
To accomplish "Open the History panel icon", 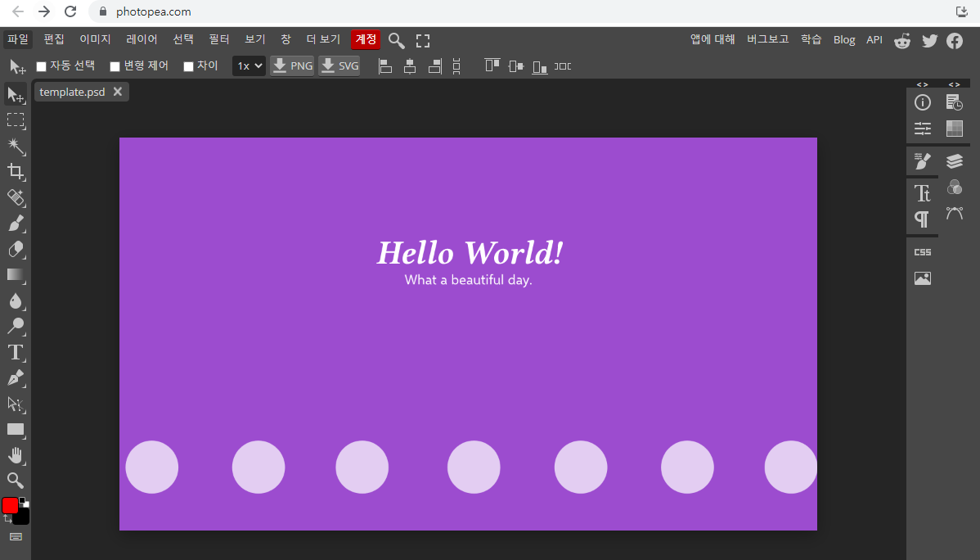I will 955,102.
